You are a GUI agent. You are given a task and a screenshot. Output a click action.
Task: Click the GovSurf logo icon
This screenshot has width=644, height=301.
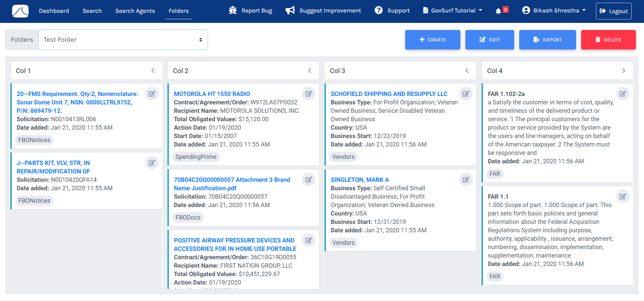click(x=20, y=11)
